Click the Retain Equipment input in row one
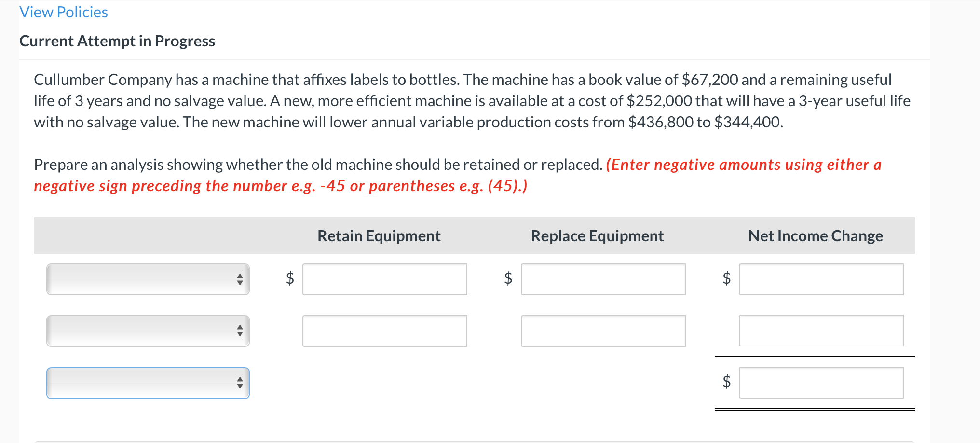 click(384, 279)
